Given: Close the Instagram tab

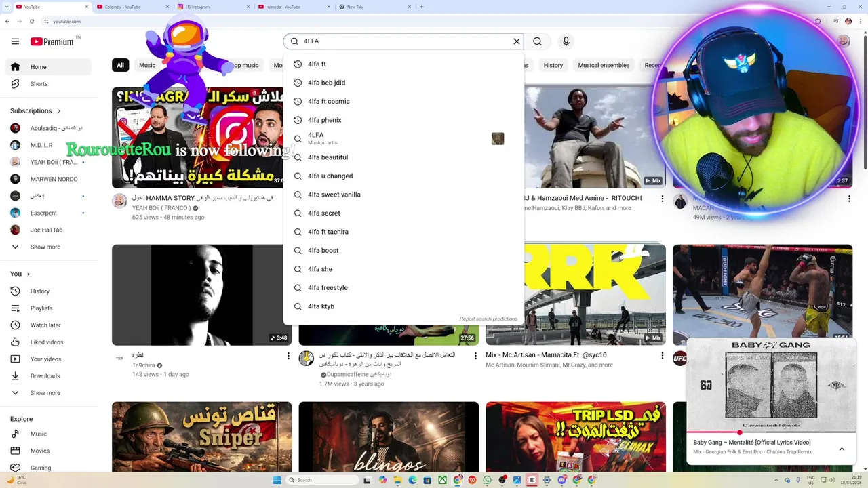Looking at the screenshot, I should [248, 7].
